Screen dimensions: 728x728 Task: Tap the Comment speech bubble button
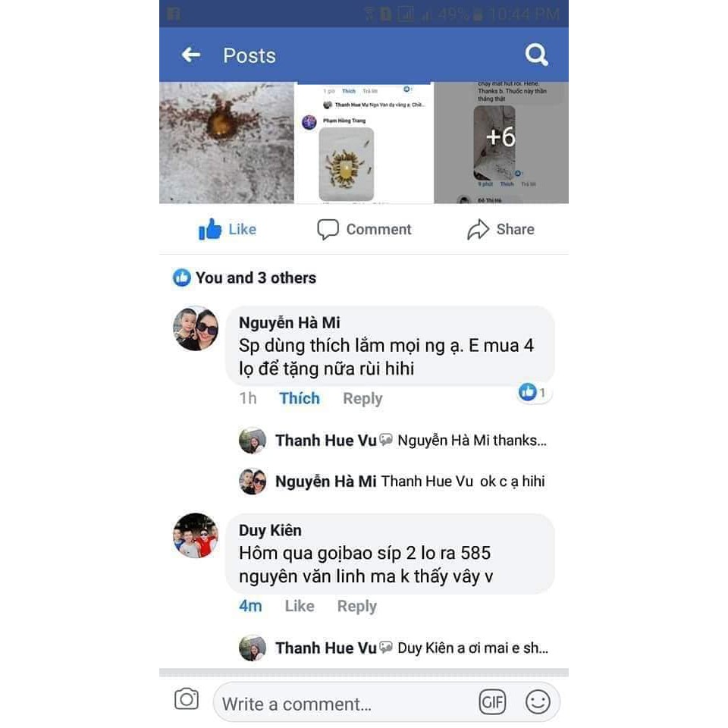click(x=364, y=229)
